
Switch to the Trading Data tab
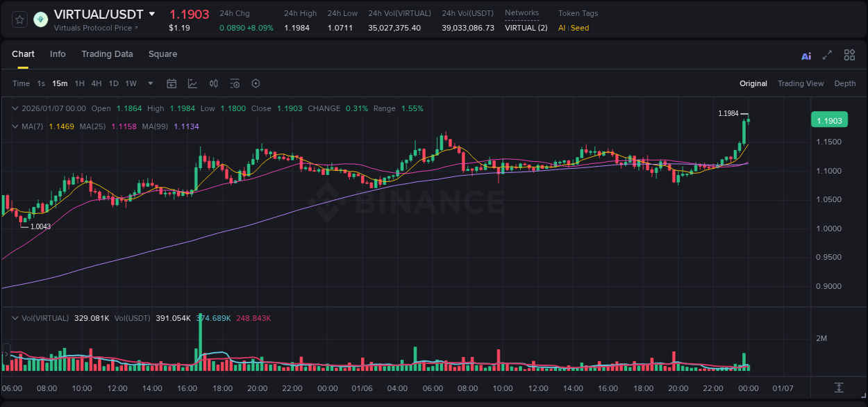(107, 54)
